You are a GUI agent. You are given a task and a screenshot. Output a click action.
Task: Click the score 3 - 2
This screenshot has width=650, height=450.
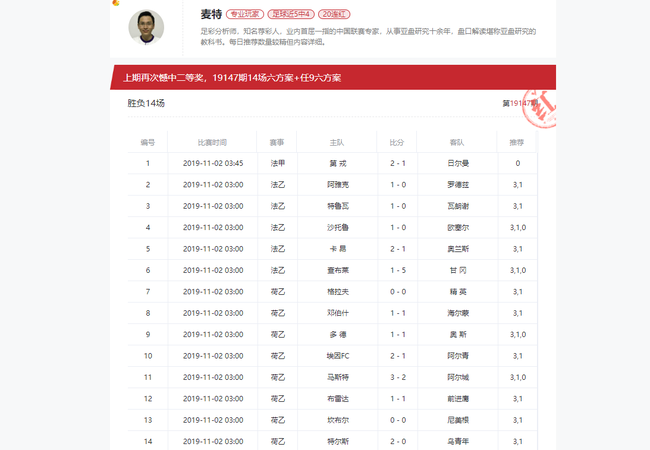(x=398, y=377)
